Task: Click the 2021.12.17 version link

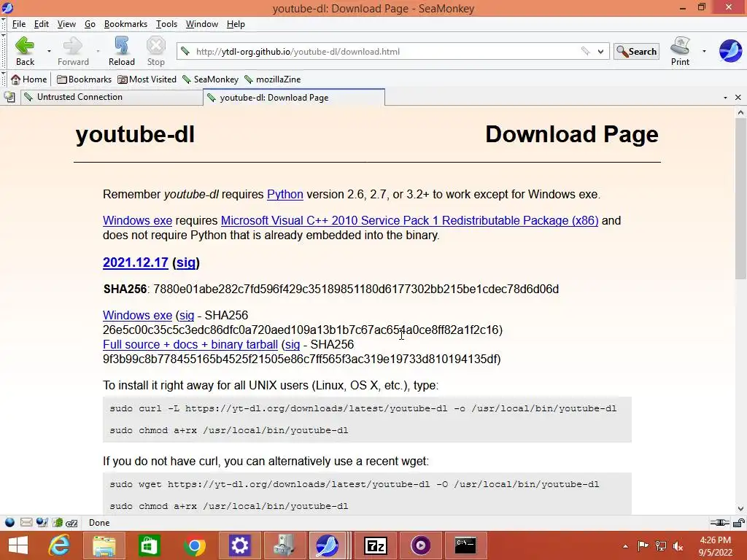Action: [135, 262]
